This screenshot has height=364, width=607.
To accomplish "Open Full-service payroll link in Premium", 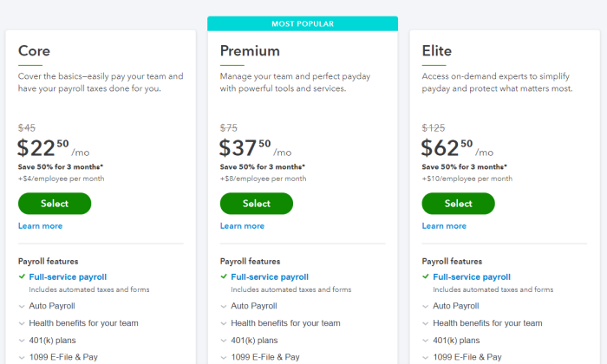I will (270, 277).
